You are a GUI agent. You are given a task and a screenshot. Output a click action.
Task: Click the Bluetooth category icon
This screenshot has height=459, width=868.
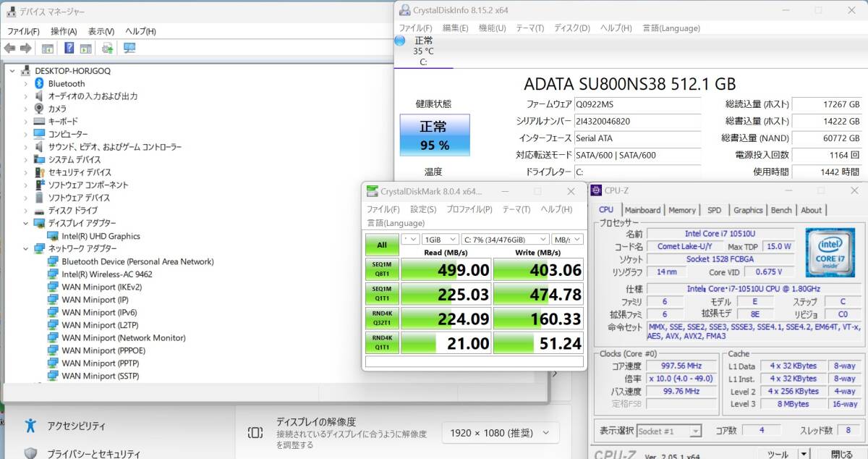coord(39,83)
